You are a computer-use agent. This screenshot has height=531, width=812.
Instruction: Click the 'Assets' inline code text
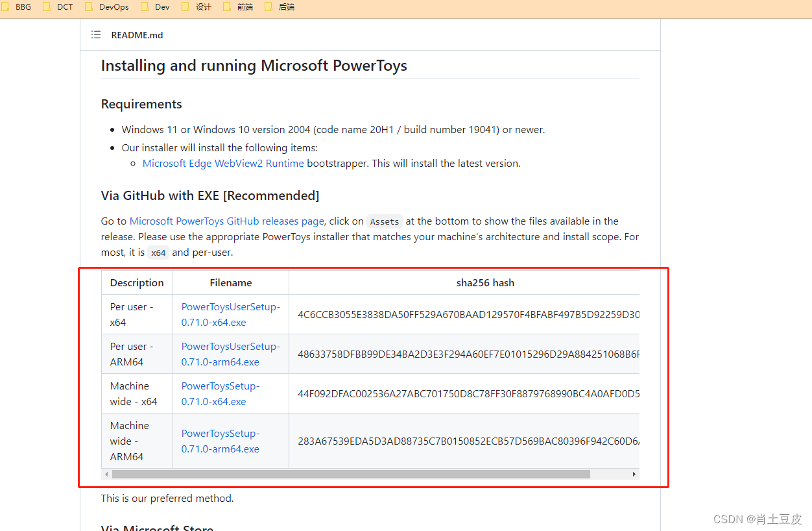[x=385, y=221]
